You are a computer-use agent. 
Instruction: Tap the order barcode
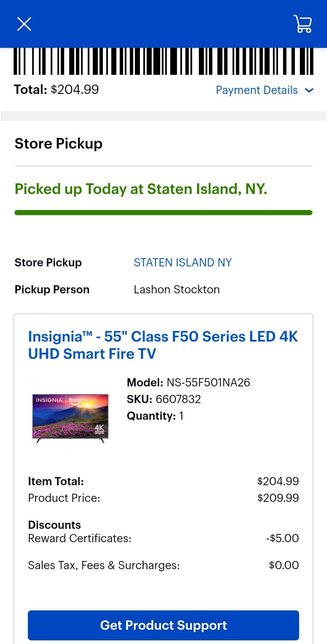pyautogui.click(x=163, y=61)
